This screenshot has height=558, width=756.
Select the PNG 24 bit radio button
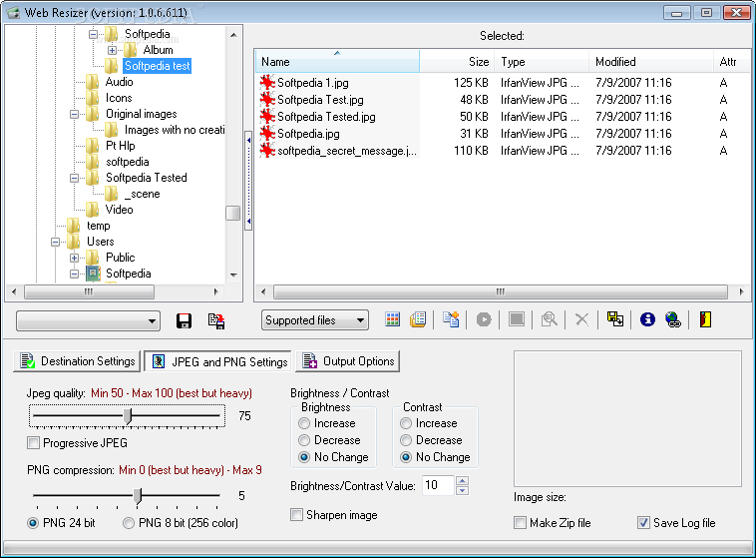(33, 523)
